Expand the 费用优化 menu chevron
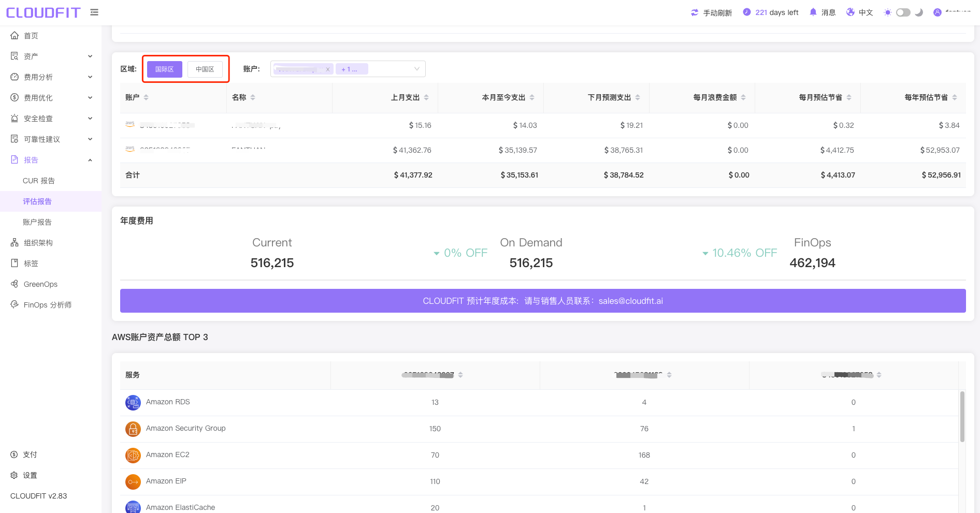This screenshot has height=513, width=980. [90, 98]
